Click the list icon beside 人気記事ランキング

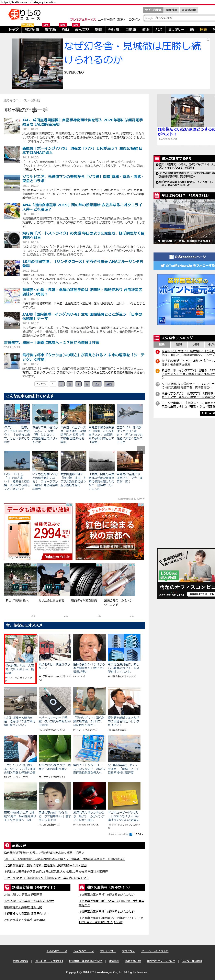[x=157, y=338]
